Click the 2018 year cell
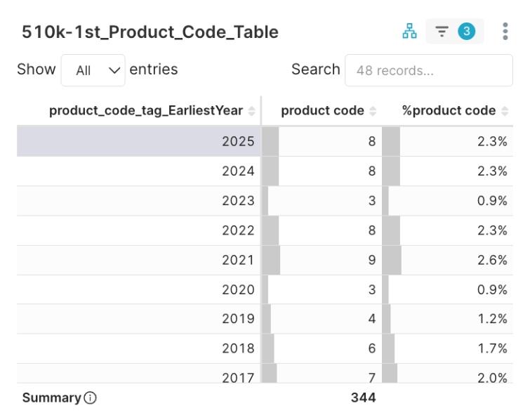 tap(238, 348)
